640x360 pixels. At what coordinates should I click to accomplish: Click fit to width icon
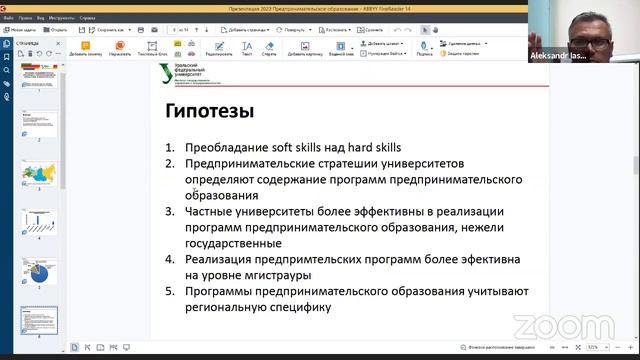(x=565, y=347)
